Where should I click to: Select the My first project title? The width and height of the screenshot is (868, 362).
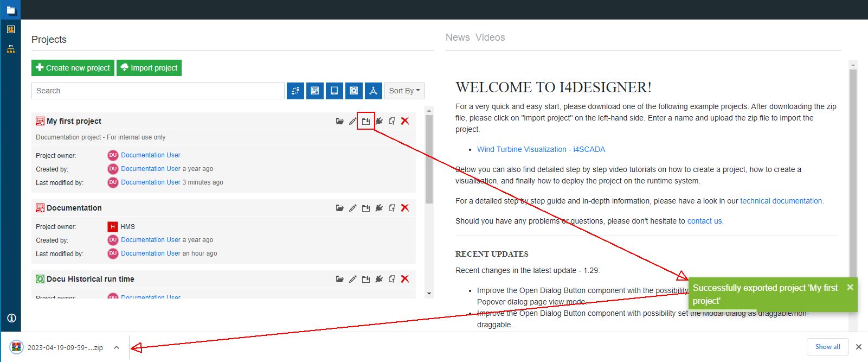(x=74, y=121)
